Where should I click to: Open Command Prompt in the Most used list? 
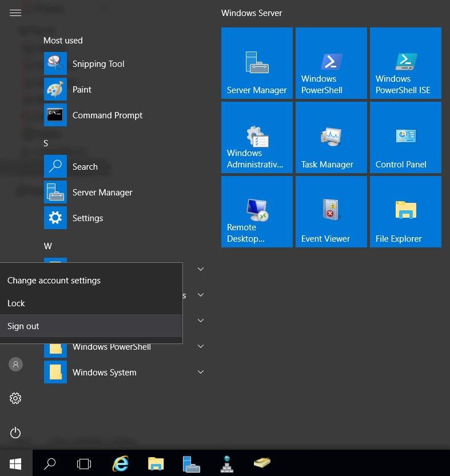click(x=107, y=115)
